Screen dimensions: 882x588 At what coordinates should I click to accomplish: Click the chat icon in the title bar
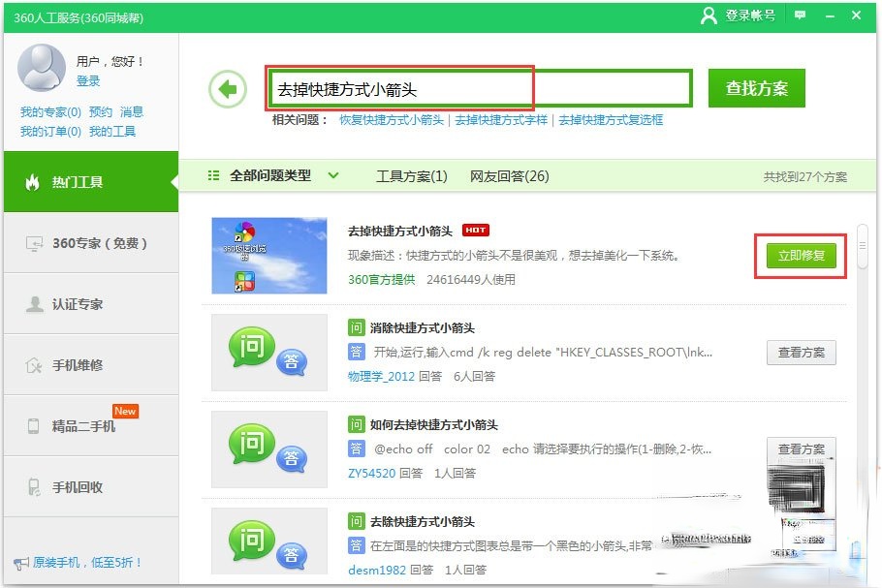point(801,15)
